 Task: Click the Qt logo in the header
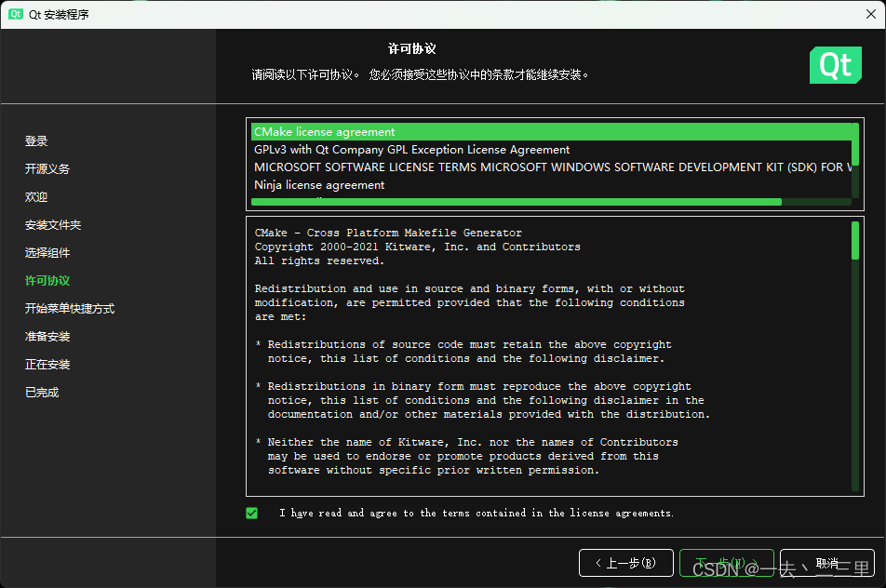click(x=835, y=65)
